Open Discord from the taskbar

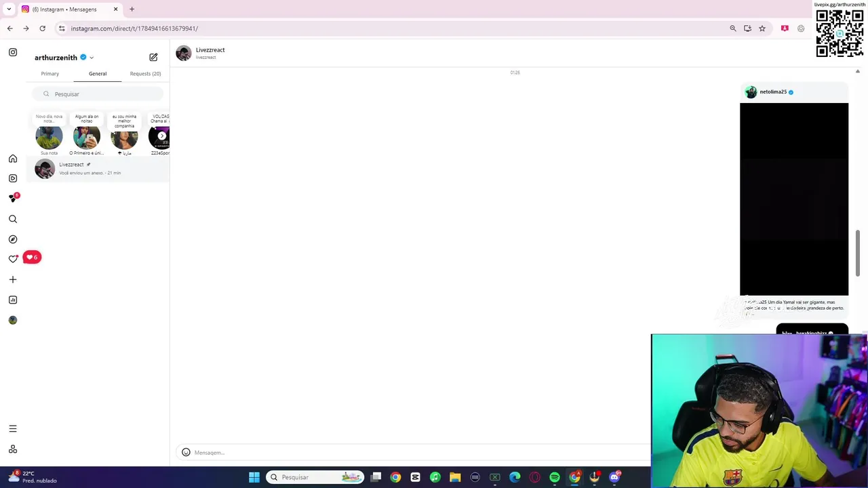pos(614,477)
